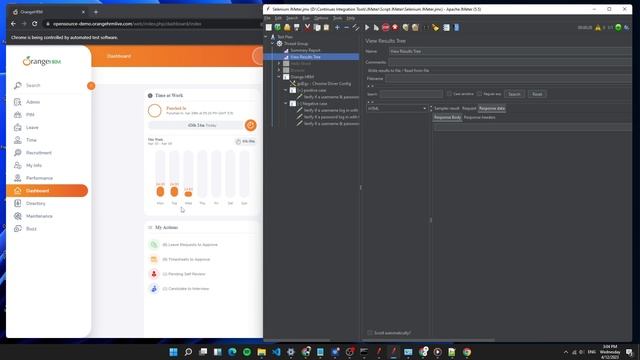Click the Function Helper list icon in JMeter
Image resolution: width=640 pixels, height=360 pixels.
click(x=447, y=27)
